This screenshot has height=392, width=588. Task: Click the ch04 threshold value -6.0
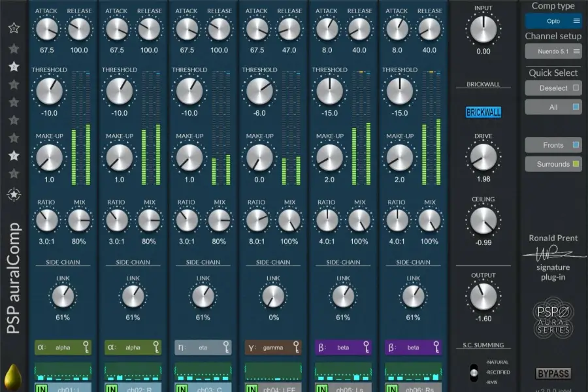click(259, 113)
